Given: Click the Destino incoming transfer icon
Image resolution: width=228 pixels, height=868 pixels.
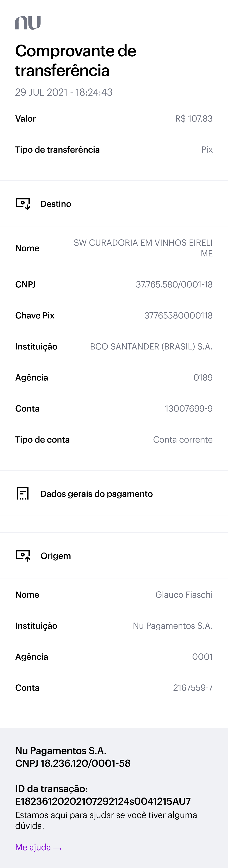Looking at the screenshot, I should (x=23, y=203).
